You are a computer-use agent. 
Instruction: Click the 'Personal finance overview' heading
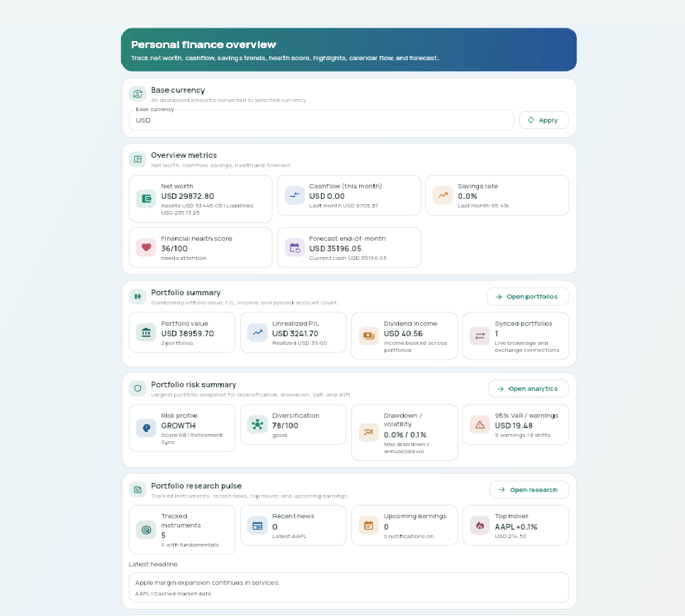click(203, 45)
